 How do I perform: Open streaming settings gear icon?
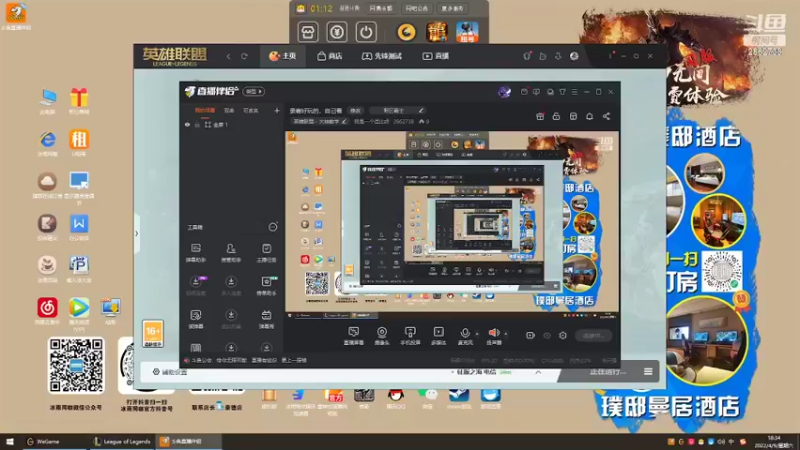(563, 335)
